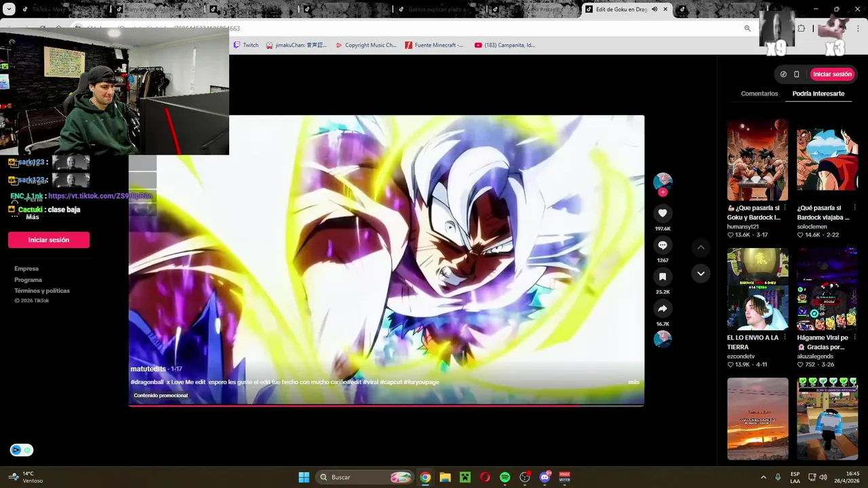
Task: Open Goku y Bardock arm wrestling thumbnail
Action: pos(757,160)
